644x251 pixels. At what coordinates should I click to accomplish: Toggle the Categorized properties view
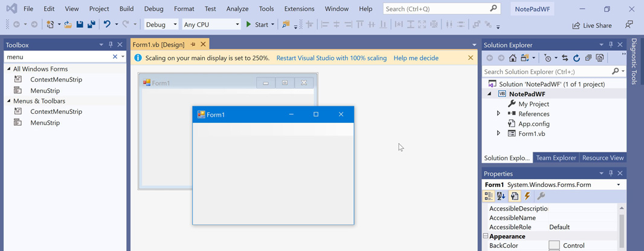[489, 197]
